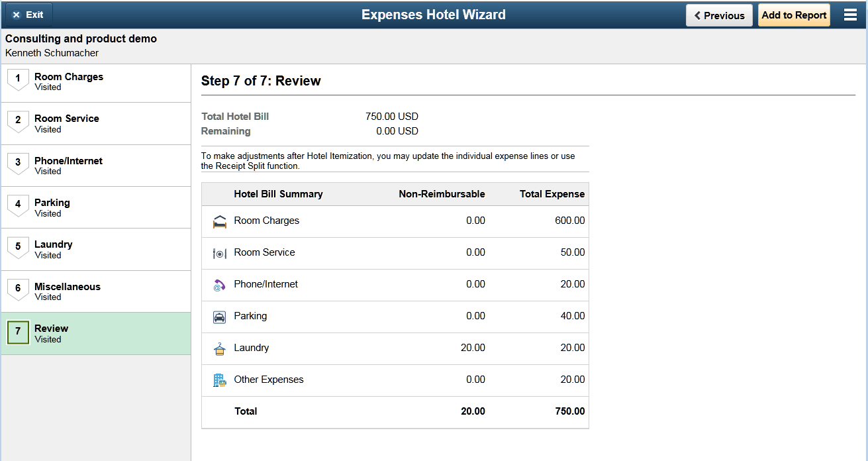Open the hamburger actions menu
Screen dimensions: 868x461
pyautogui.click(x=850, y=14)
